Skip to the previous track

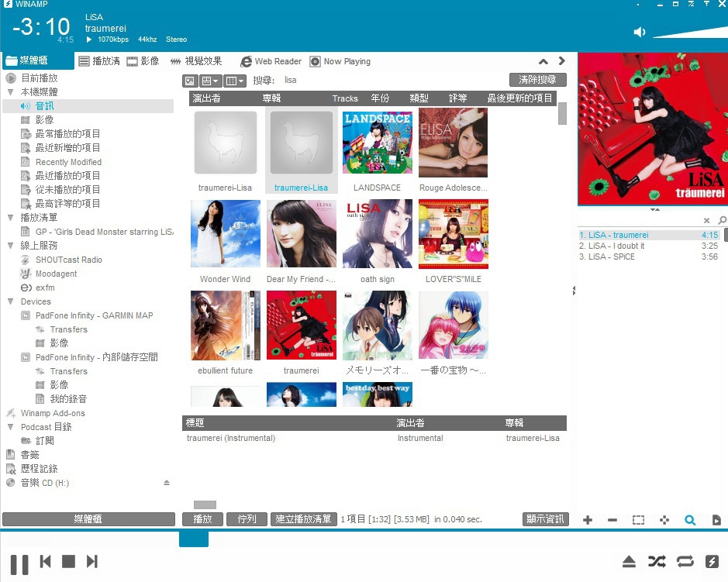46,562
